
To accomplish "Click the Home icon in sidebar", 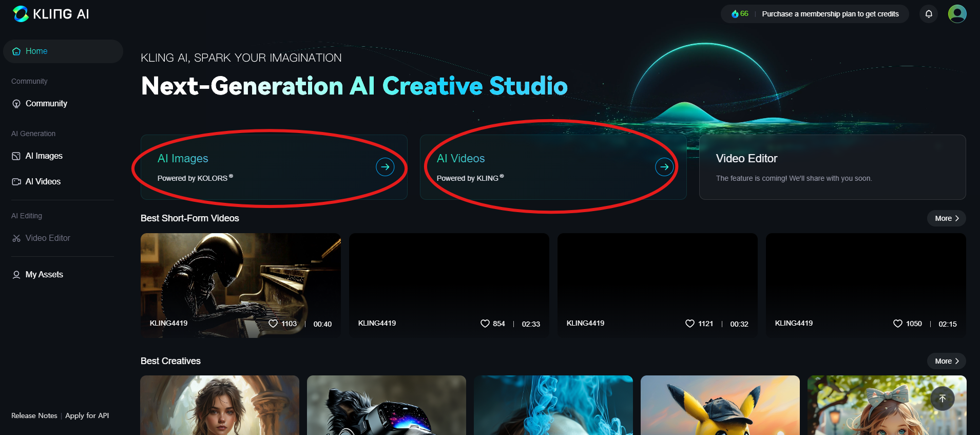I will tap(16, 51).
